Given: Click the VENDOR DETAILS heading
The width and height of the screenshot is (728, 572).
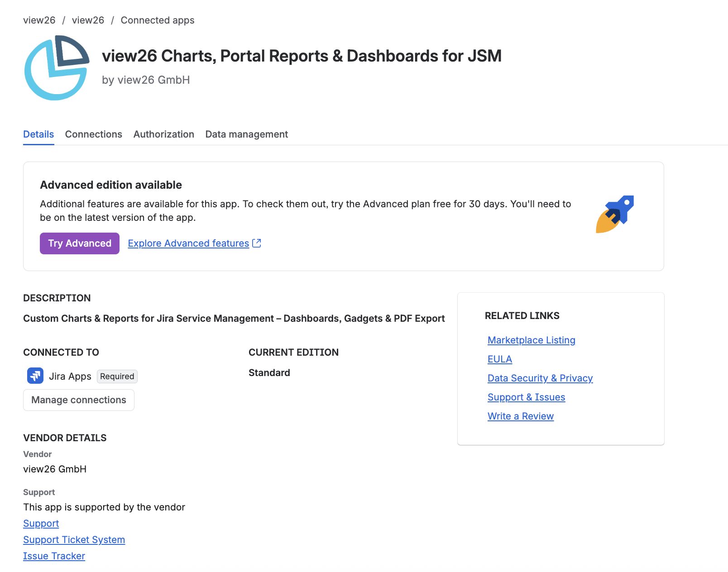Looking at the screenshot, I should point(65,438).
